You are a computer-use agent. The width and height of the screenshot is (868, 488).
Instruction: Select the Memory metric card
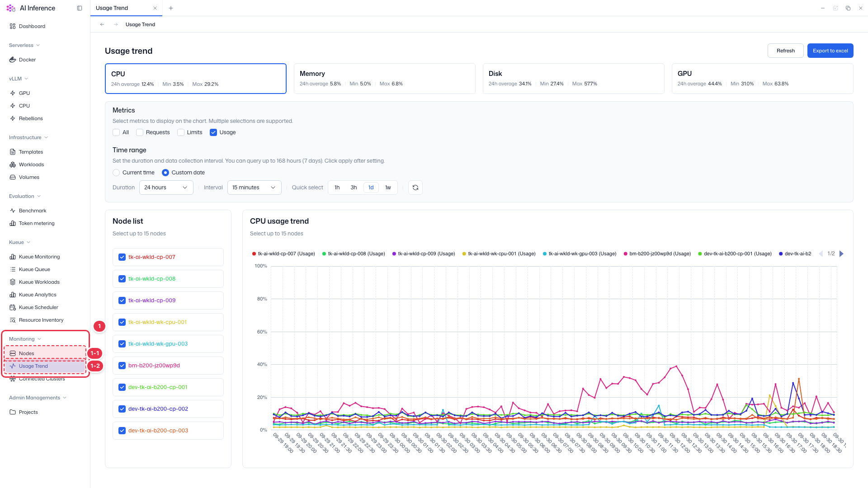coord(384,79)
